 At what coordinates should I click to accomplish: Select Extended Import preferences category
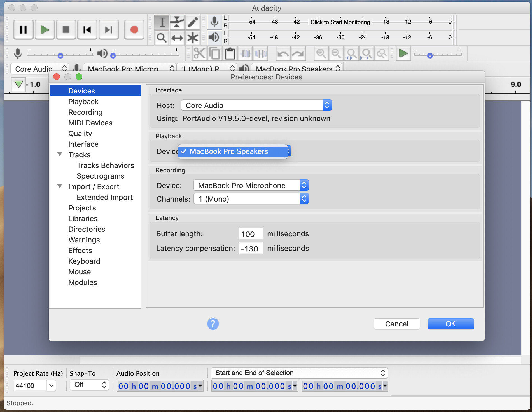tap(105, 197)
